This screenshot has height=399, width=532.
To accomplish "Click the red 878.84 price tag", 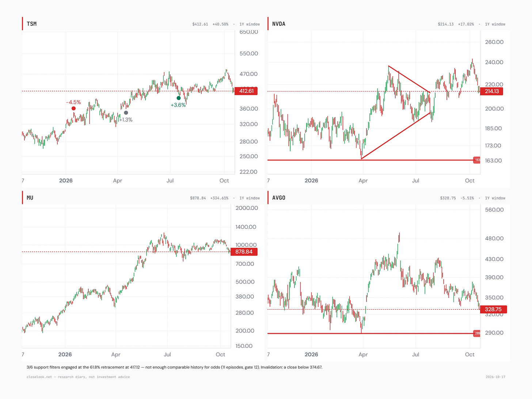I will 244,252.
